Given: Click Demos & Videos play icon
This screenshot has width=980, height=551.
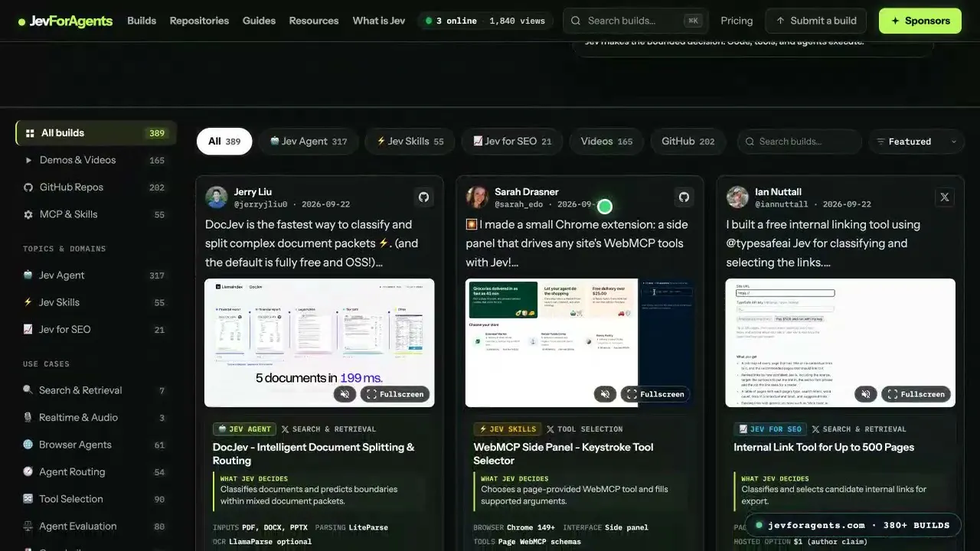Looking at the screenshot, I should point(28,160).
